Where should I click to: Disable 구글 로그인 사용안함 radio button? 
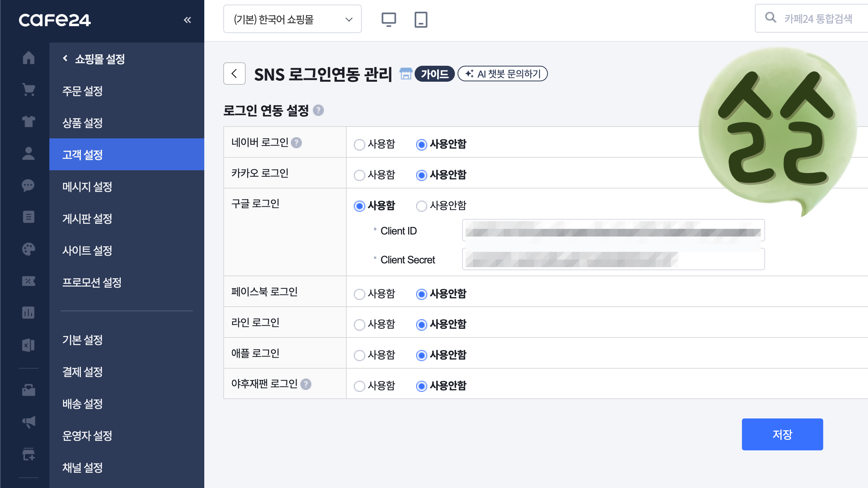click(x=420, y=206)
